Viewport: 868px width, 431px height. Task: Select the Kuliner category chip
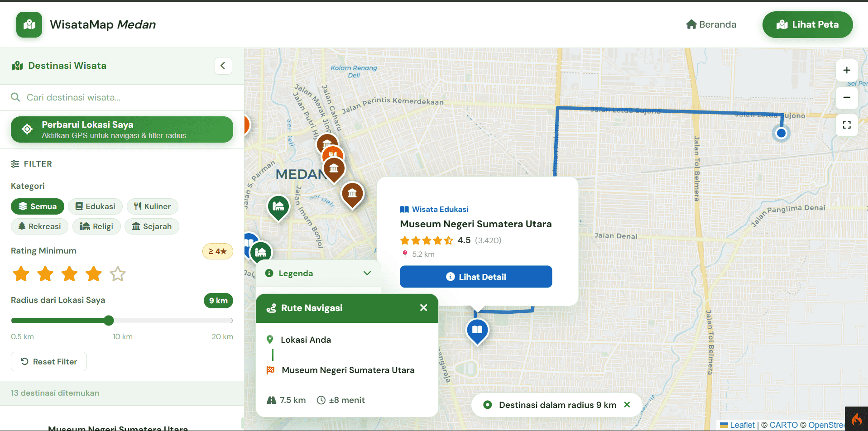tap(152, 206)
